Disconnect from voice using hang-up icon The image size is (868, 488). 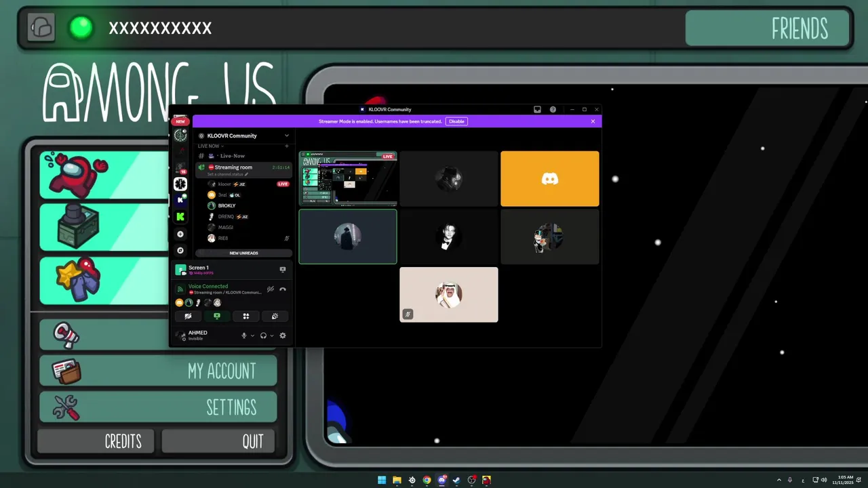coord(283,289)
